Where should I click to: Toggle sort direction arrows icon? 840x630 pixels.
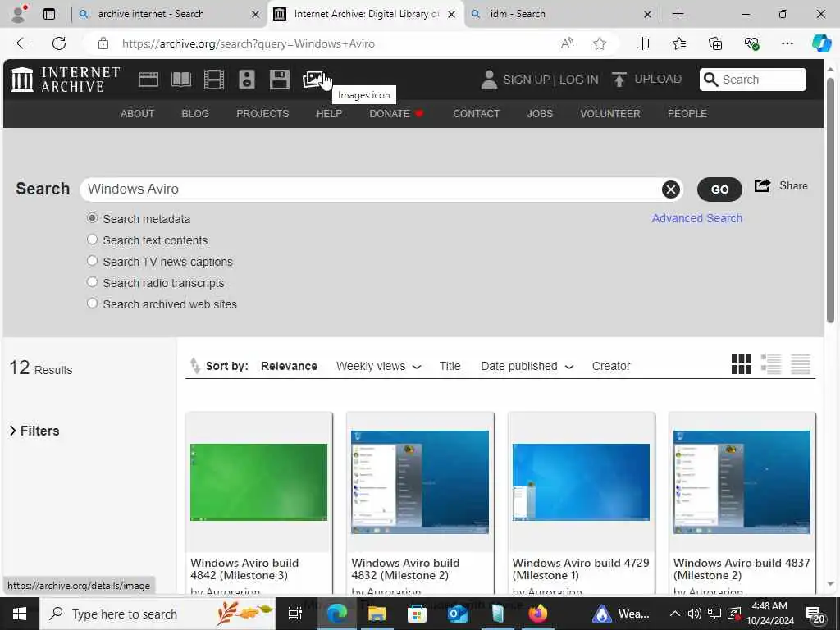tap(195, 366)
